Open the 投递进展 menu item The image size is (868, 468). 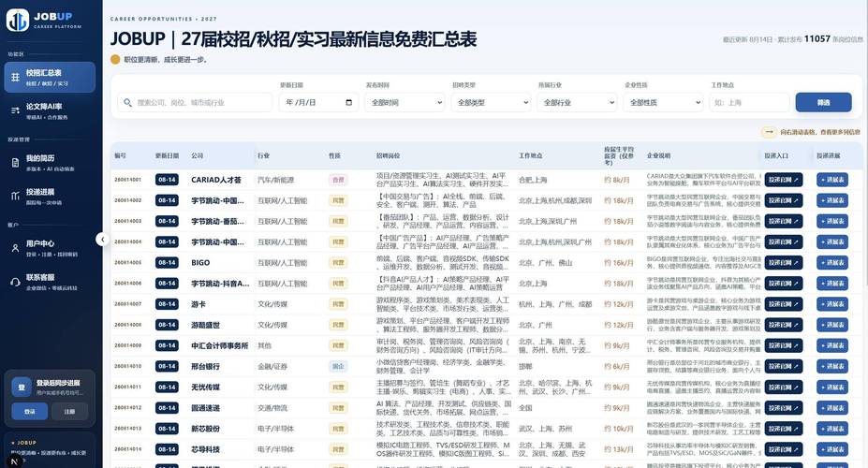click(50, 197)
